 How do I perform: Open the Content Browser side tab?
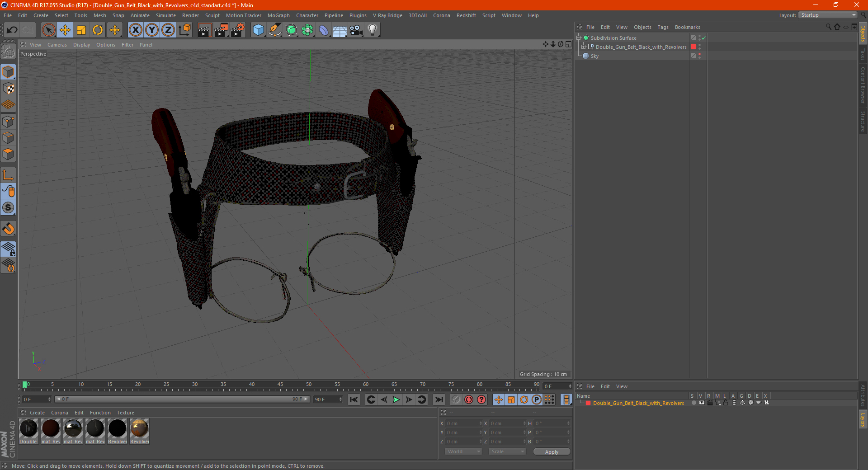click(863, 85)
